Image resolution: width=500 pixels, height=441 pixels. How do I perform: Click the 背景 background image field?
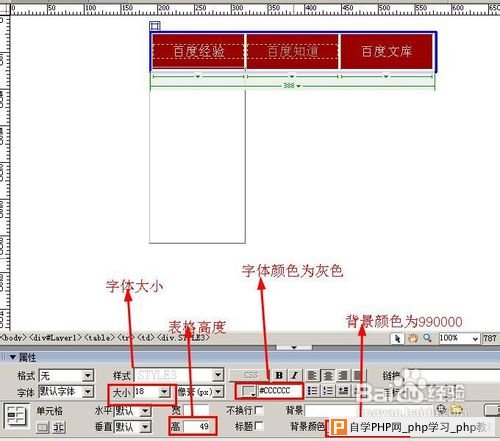(369, 410)
